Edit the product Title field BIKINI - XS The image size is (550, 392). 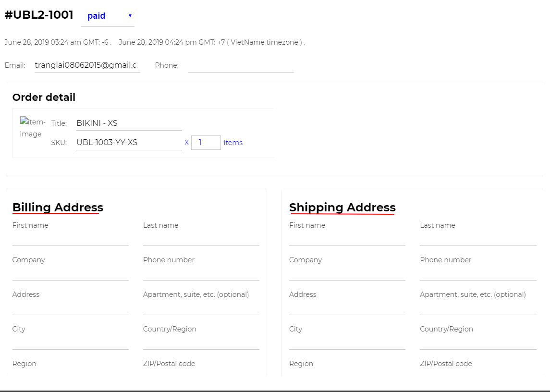[x=129, y=123]
